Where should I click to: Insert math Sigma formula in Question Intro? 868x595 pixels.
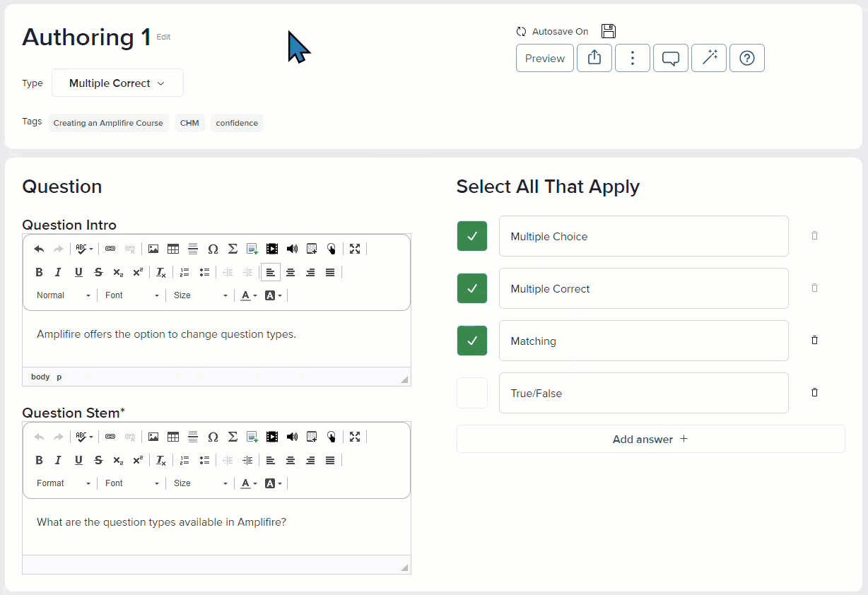pos(233,249)
